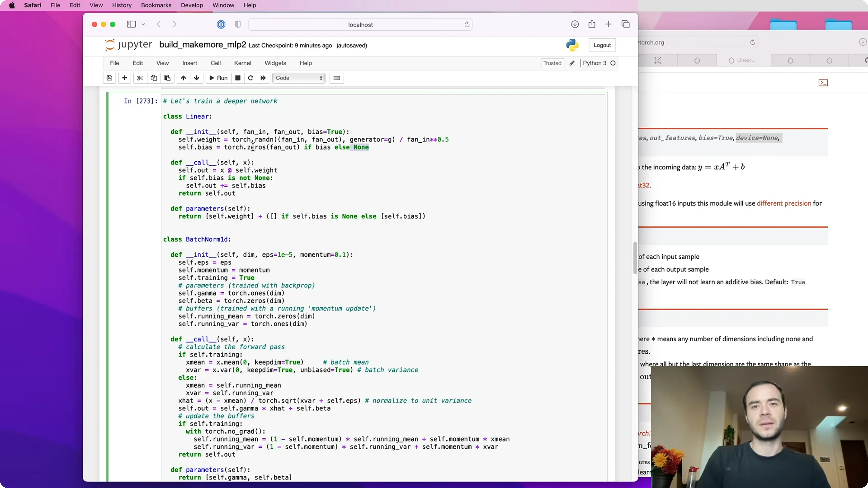868x488 pixels.
Task: Open 'different precision' link in background docs
Action: pos(784,203)
